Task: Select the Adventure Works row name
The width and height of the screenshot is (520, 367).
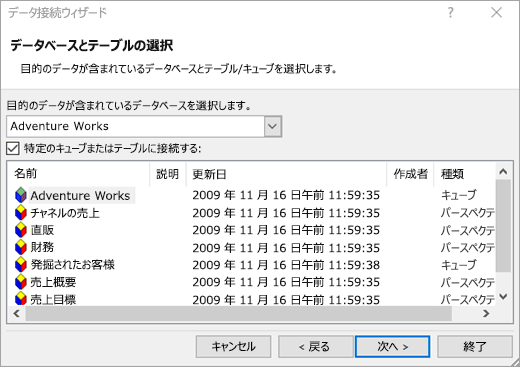Action: coord(80,196)
